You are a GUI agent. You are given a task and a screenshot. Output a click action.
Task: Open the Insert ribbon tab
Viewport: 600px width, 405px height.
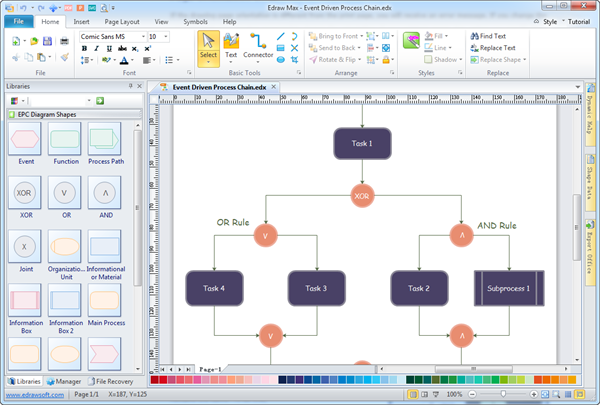(81, 21)
